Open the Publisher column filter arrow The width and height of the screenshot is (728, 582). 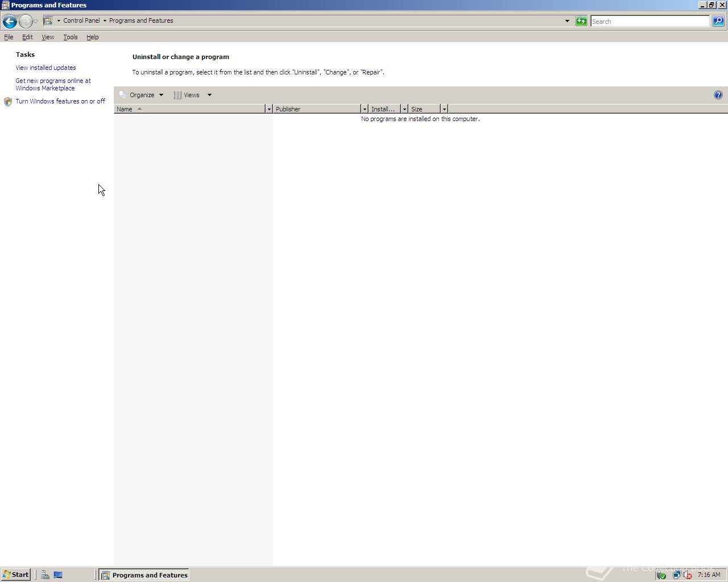pos(365,109)
